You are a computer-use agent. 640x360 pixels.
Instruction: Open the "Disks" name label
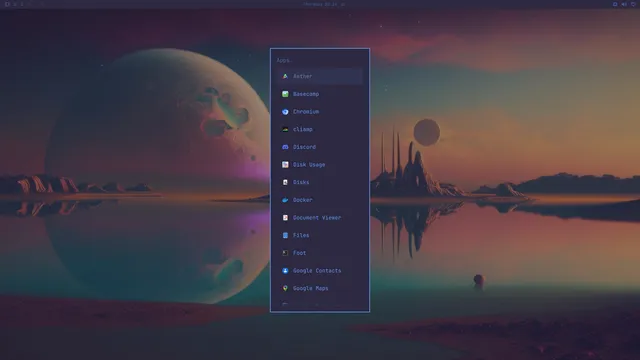pos(301,182)
